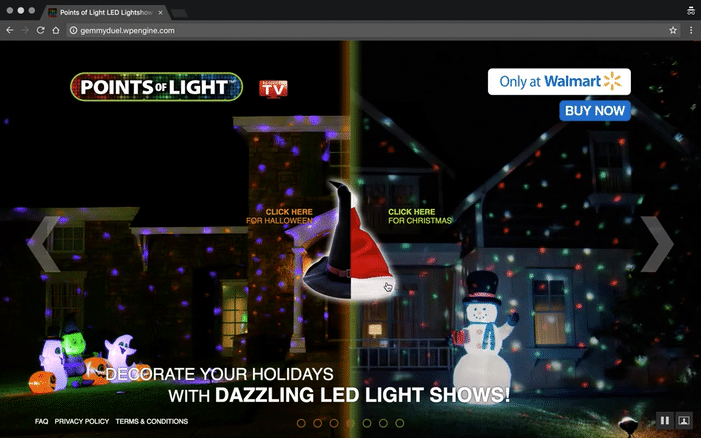Viewport: 701px width, 438px height.
Task: Reload the page
Action: click(x=40, y=30)
